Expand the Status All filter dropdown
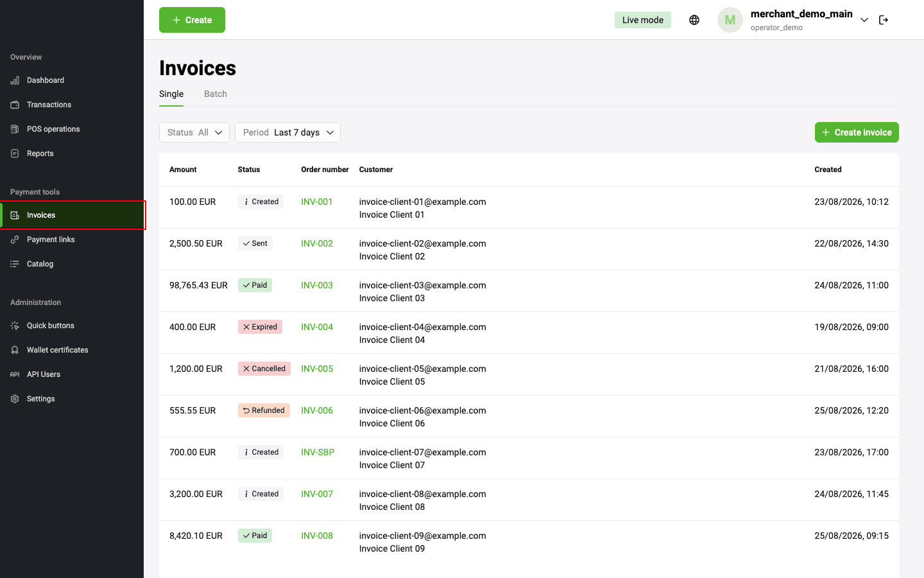The width and height of the screenshot is (924, 578). [x=194, y=132]
